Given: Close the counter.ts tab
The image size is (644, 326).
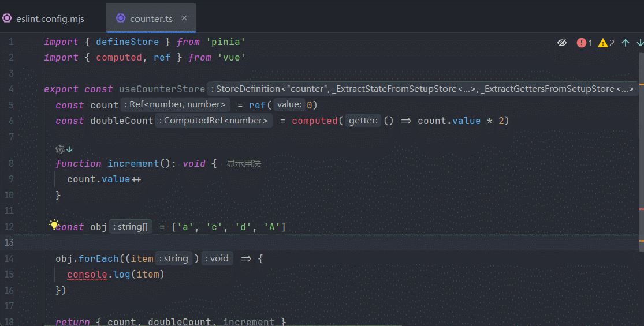Looking at the screenshot, I should pyautogui.click(x=184, y=18).
